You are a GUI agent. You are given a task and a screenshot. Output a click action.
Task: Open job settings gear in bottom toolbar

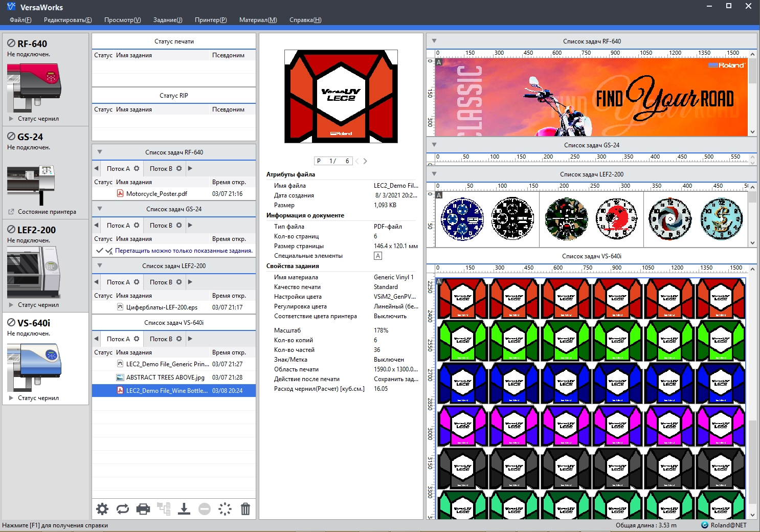[x=102, y=509]
